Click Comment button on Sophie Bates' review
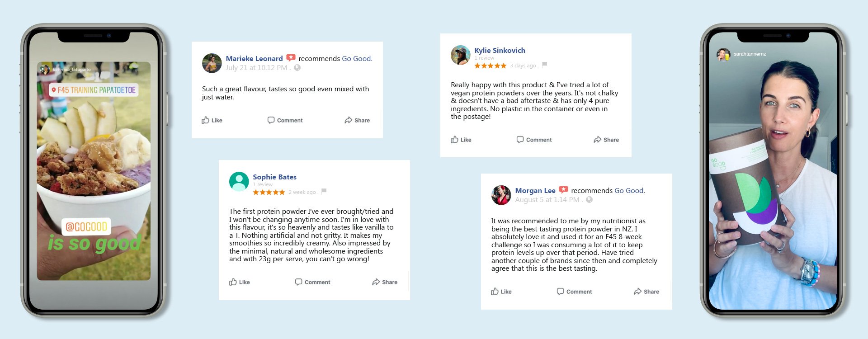868x339 pixels. 312,282
